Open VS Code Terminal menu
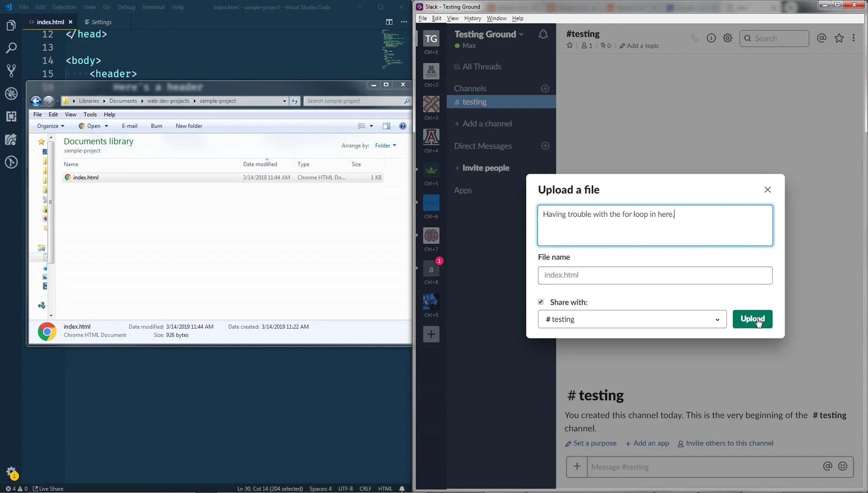The image size is (868, 493). tap(153, 7)
